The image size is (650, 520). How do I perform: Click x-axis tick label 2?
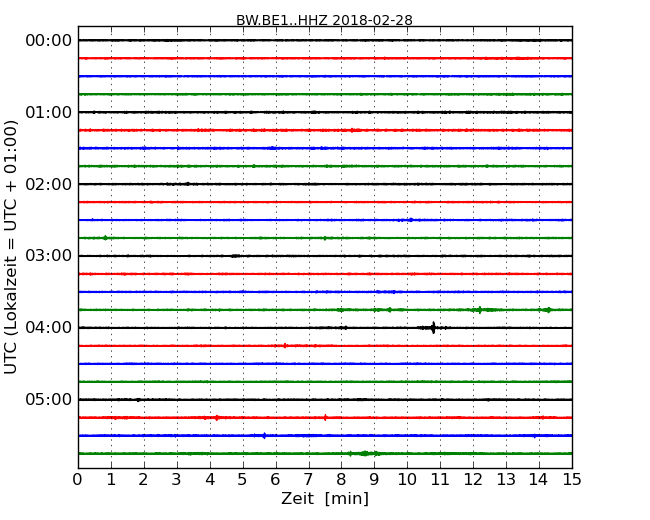click(x=143, y=480)
